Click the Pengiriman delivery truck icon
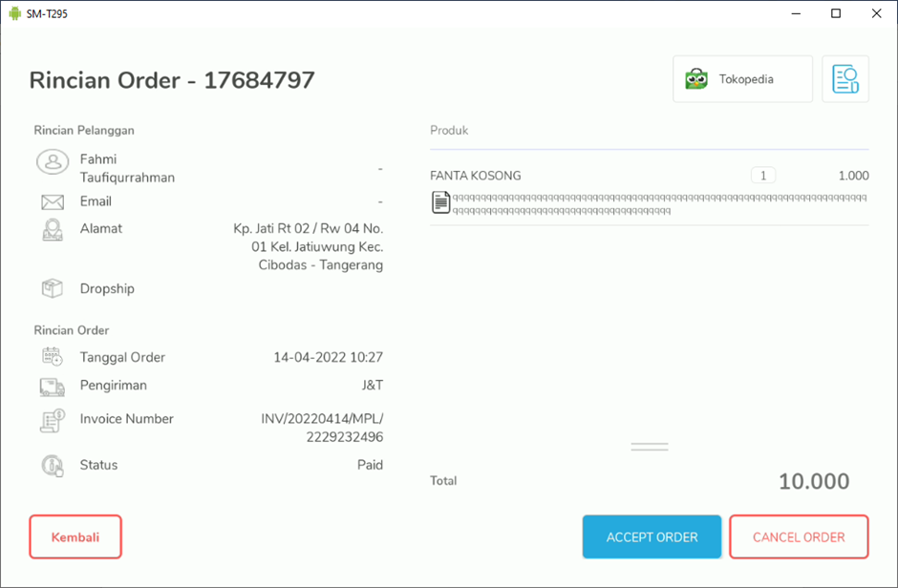The image size is (898, 588). [53, 387]
